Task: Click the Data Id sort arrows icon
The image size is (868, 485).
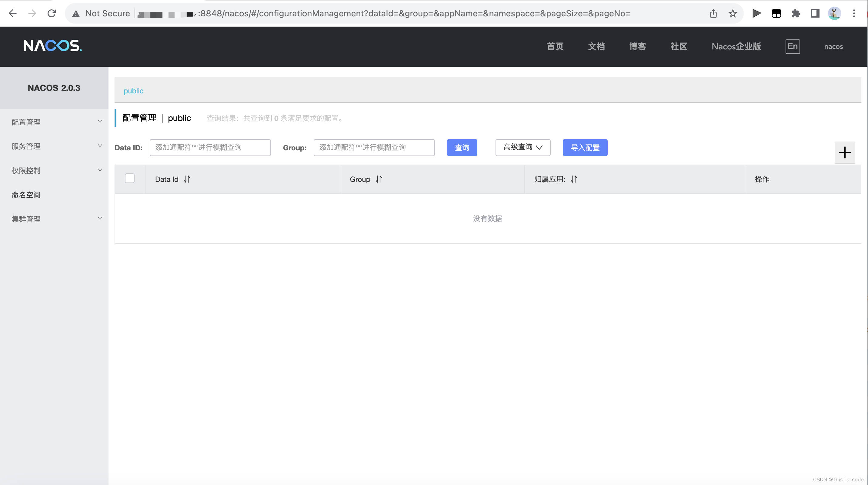Action: point(187,179)
